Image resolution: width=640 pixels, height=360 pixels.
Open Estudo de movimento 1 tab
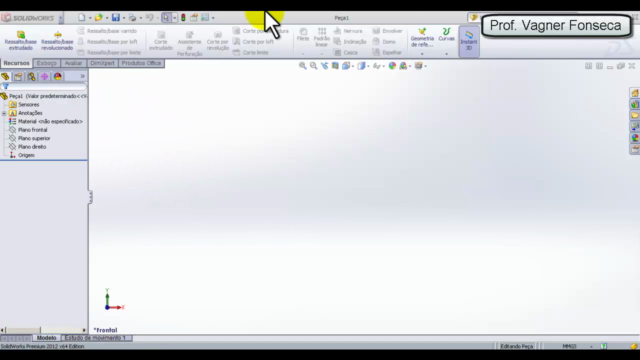(96, 338)
